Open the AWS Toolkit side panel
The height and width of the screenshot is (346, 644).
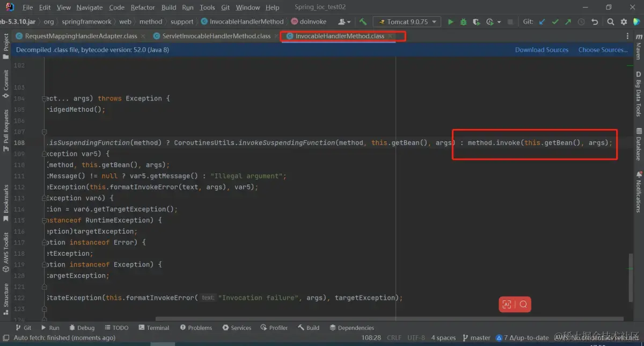(x=6, y=252)
